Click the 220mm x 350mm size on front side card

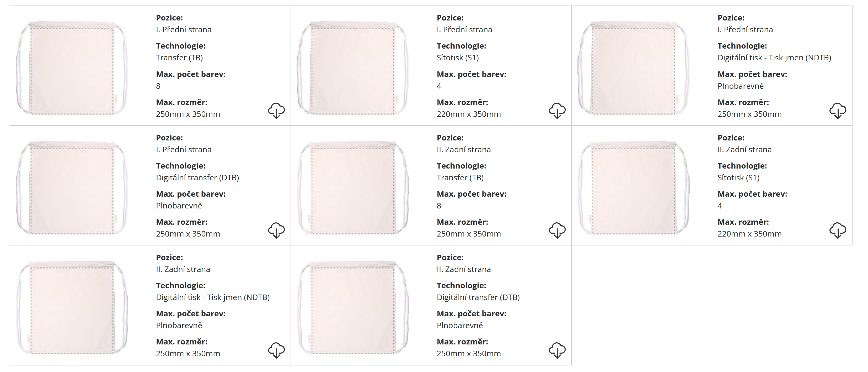tap(468, 114)
